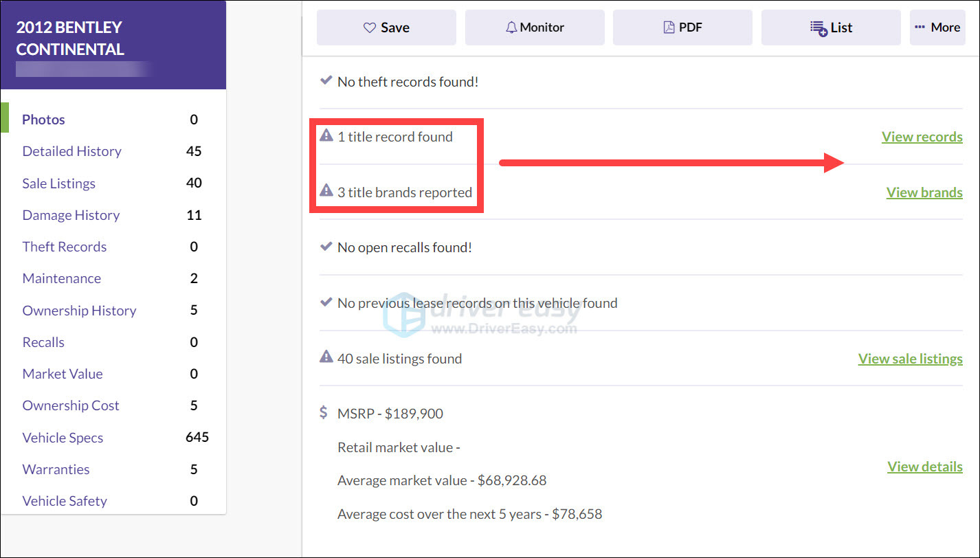Go to Maintenance section
980x558 pixels.
(61, 278)
